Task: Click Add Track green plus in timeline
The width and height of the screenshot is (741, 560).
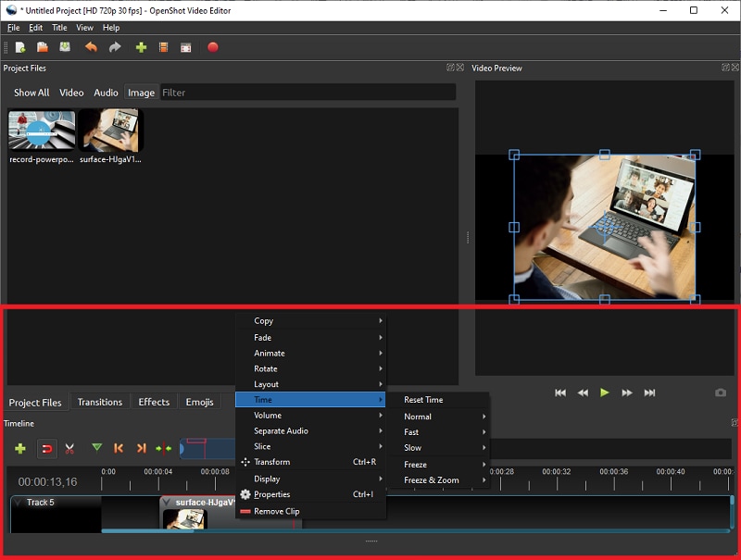Action: (x=19, y=448)
